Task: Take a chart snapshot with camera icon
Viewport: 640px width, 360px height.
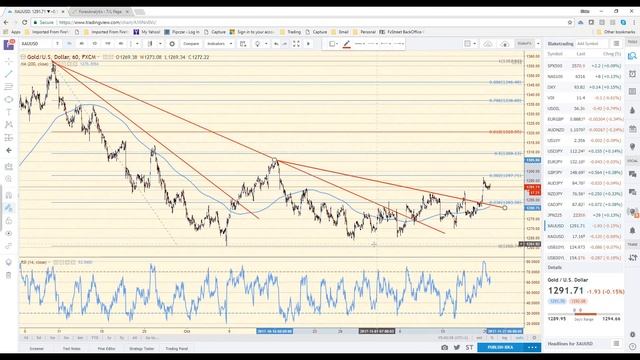Action: point(444,347)
